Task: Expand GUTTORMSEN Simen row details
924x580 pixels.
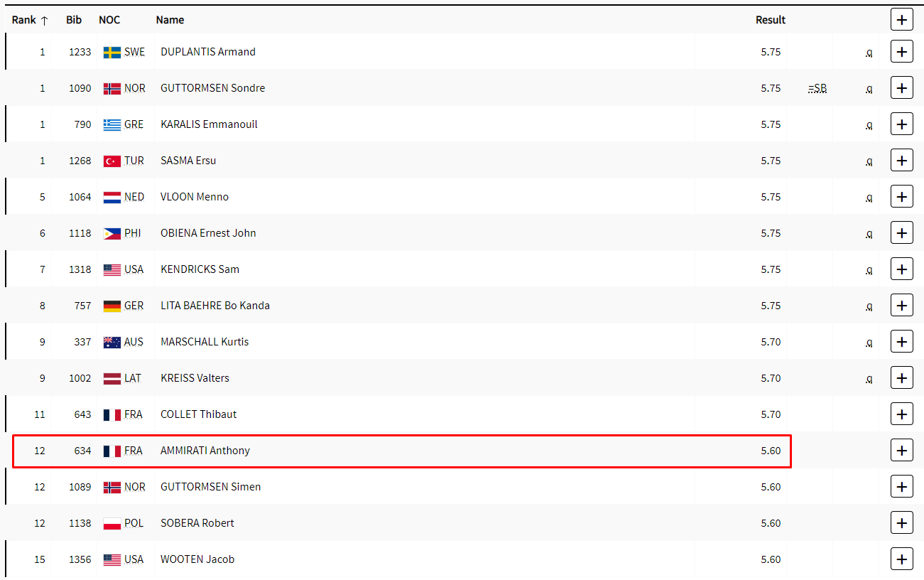Action: [x=901, y=487]
